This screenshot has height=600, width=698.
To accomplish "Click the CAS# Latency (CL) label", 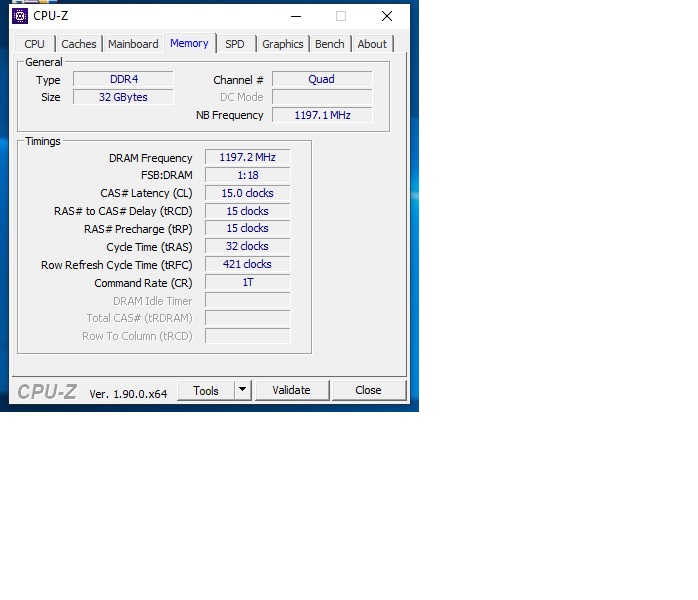I will tap(146, 193).
